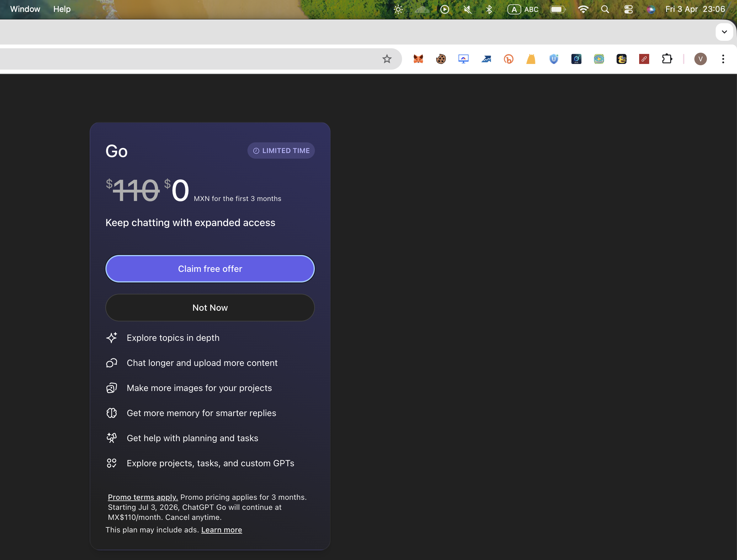Image resolution: width=737 pixels, height=560 pixels.
Task: Open the orange letter b extension
Action: point(509,59)
